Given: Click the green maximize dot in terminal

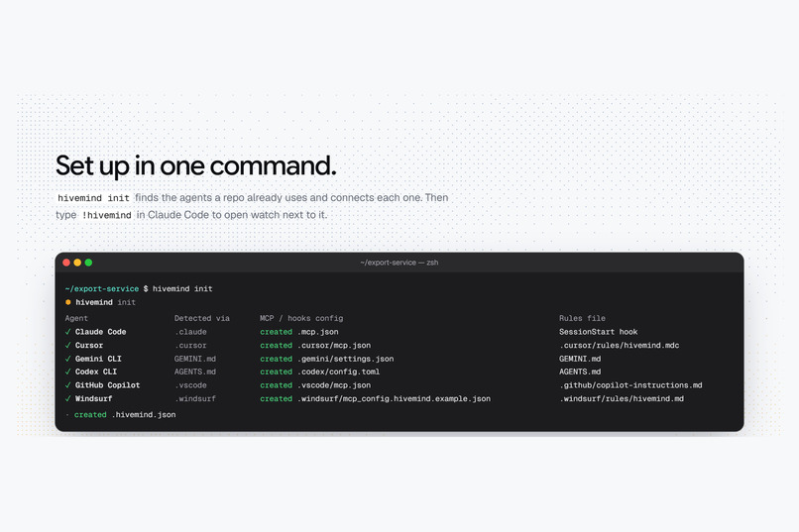Looking at the screenshot, I should (88, 263).
